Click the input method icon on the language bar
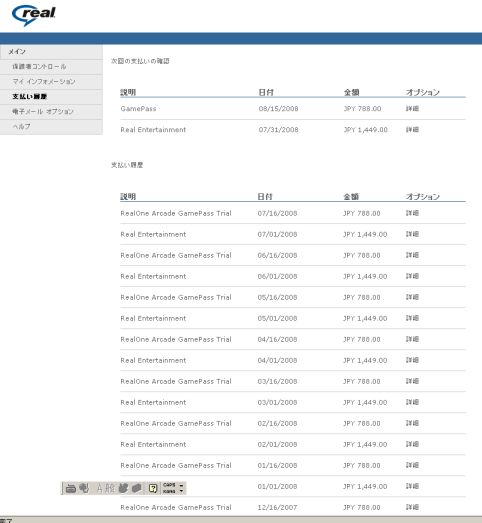This screenshot has width=482, height=523. point(84,488)
